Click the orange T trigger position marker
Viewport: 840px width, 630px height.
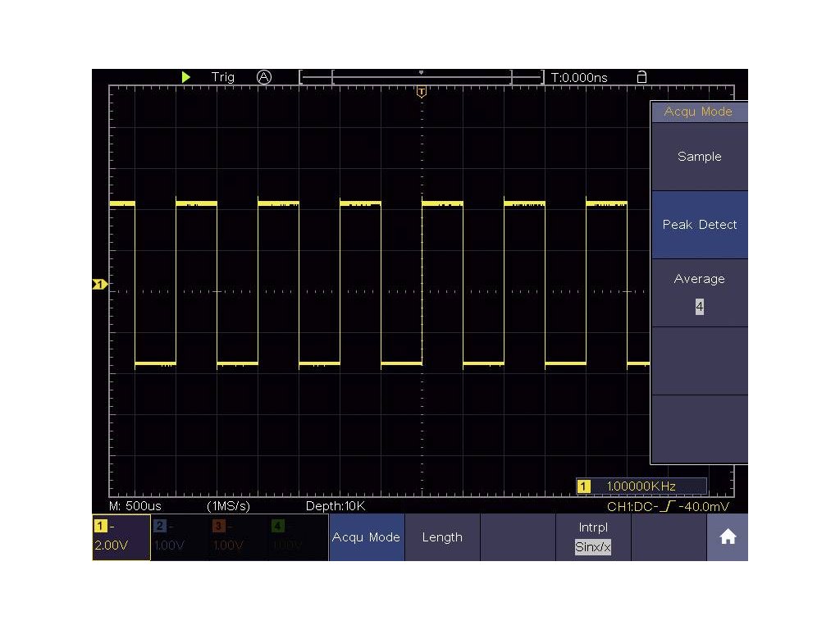tap(422, 92)
